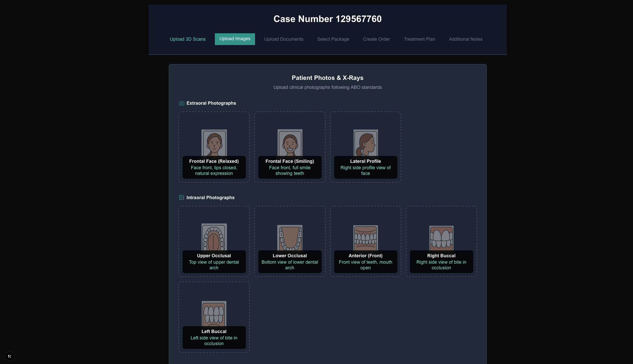Switch to Upload 3D Scans step
The height and width of the screenshot is (364, 633).
pyautogui.click(x=187, y=39)
